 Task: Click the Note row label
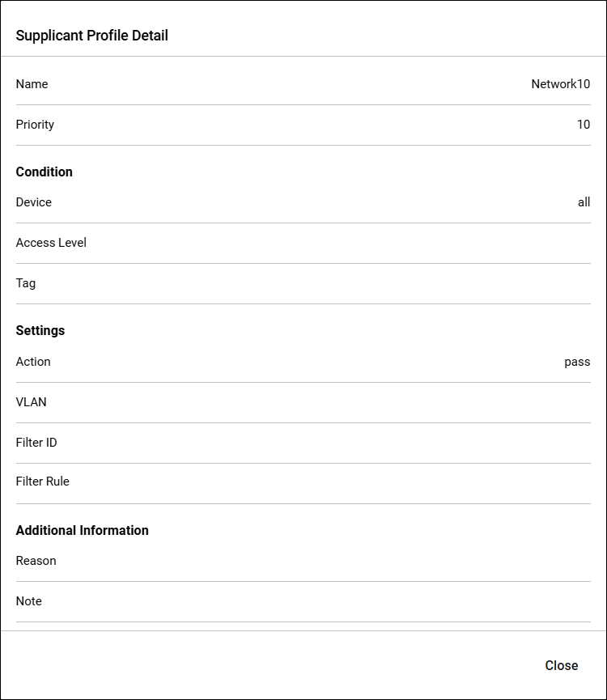[29, 601]
